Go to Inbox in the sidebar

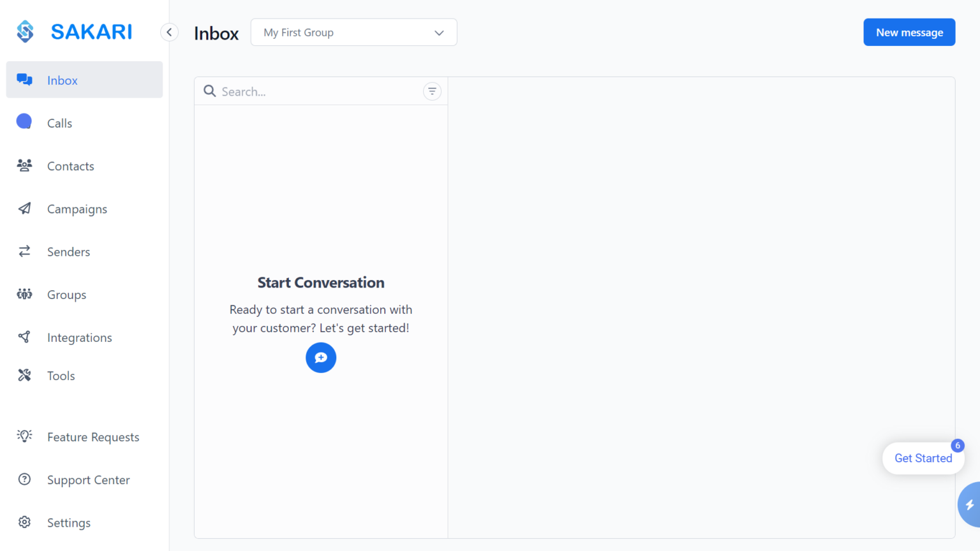62,80
